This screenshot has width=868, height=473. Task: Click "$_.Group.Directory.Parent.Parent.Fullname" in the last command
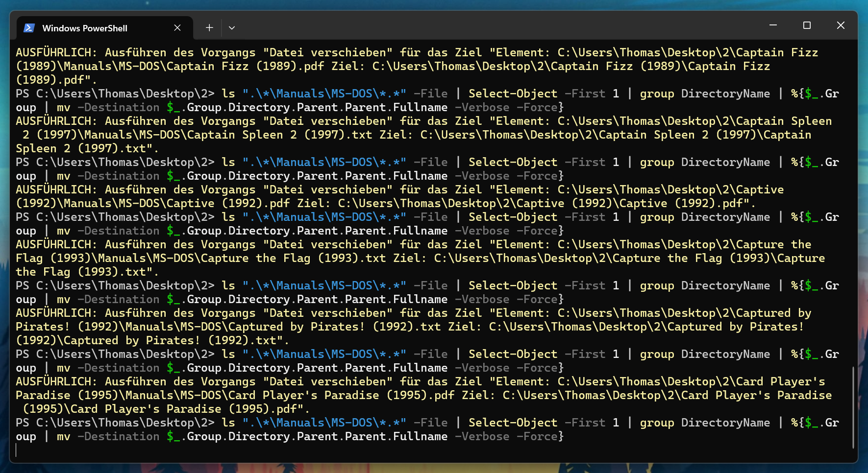pyautogui.click(x=307, y=436)
